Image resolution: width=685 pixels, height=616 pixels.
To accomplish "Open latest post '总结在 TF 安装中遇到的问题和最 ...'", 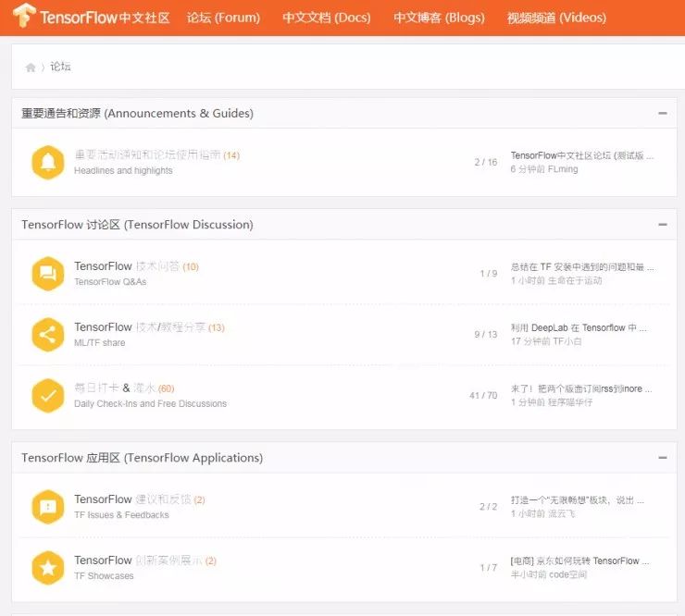I will tap(582, 266).
